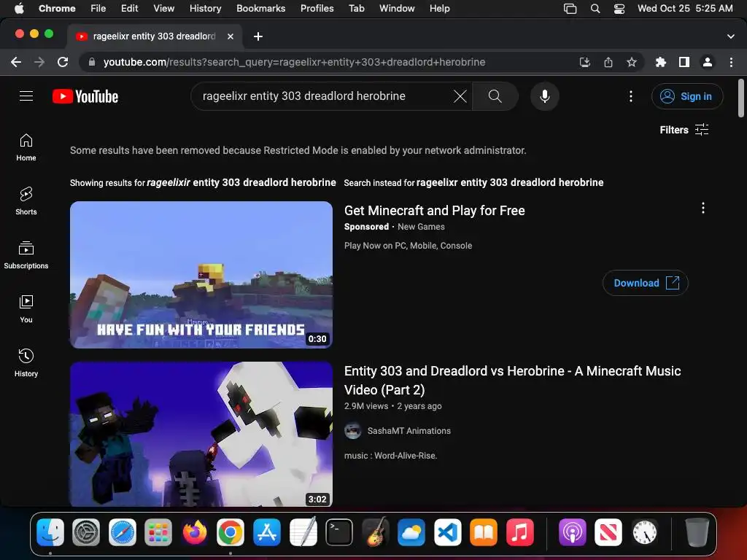The width and height of the screenshot is (747, 560).
Task: Open the Bookmarks menu
Action: pos(260,9)
